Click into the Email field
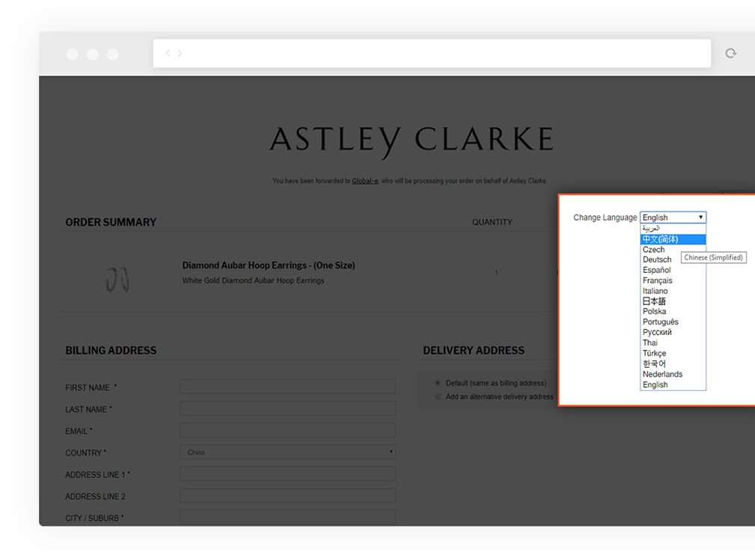Screen dimensions: 755x560 pos(288,430)
